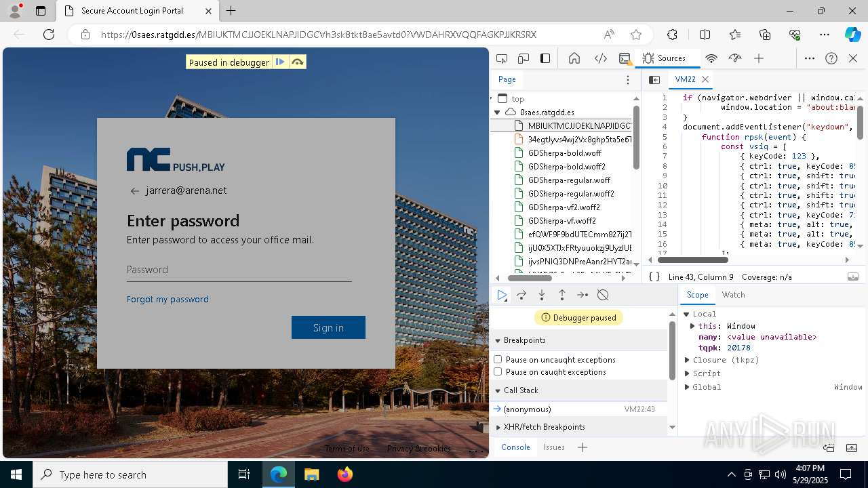The image size is (868, 488).
Task: Expand the Global scope
Action: 686,387
